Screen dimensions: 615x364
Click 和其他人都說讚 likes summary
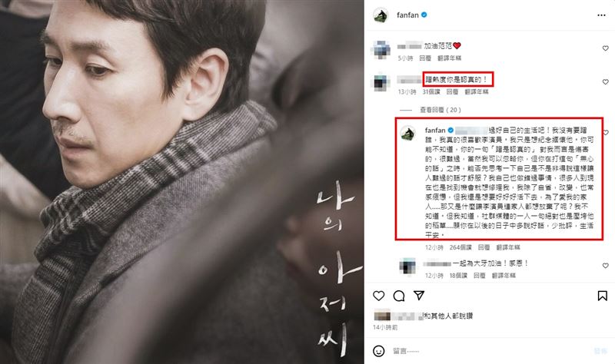tap(448, 316)
